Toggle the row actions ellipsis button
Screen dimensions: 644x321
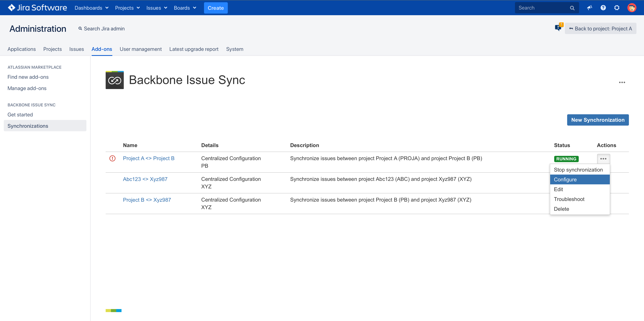603,159
